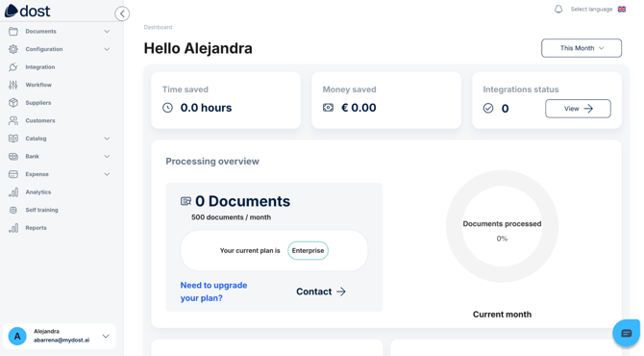Open the Suppliers section

coord(38,103)
